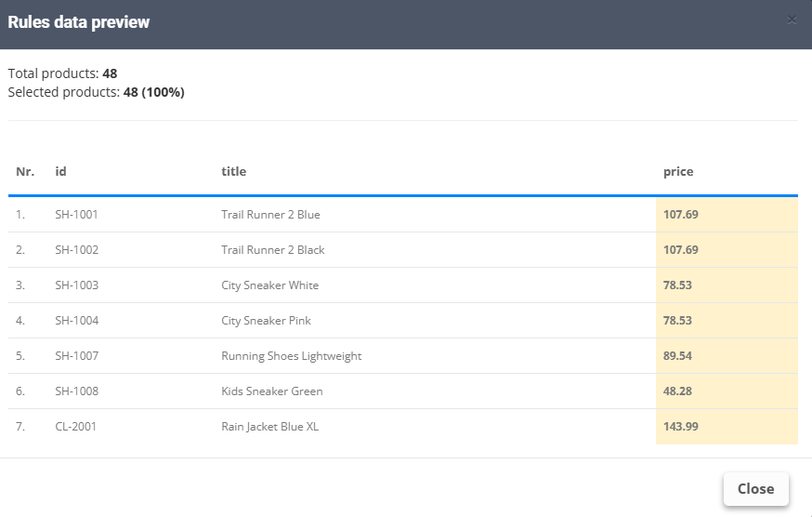Click the 'Trail Runner 2 Blue' title
The image size is (812, 517).
(x=270, y=215)
